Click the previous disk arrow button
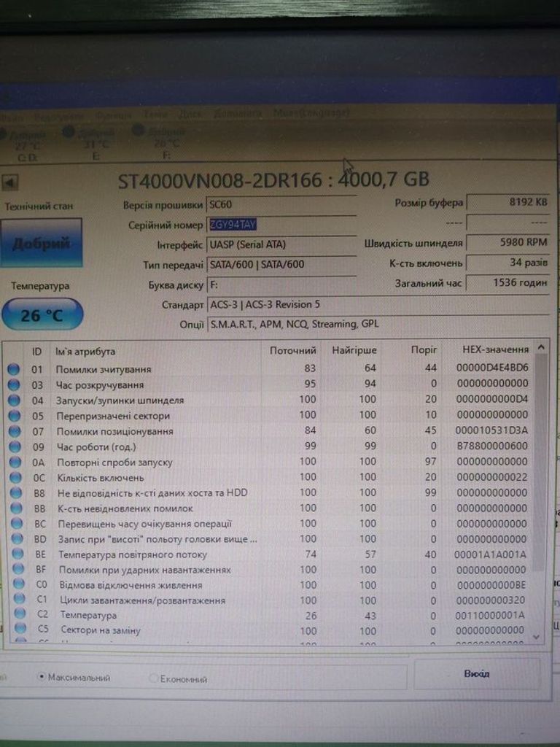This screenshot has width=560, height=747. (x=11, y=182)
